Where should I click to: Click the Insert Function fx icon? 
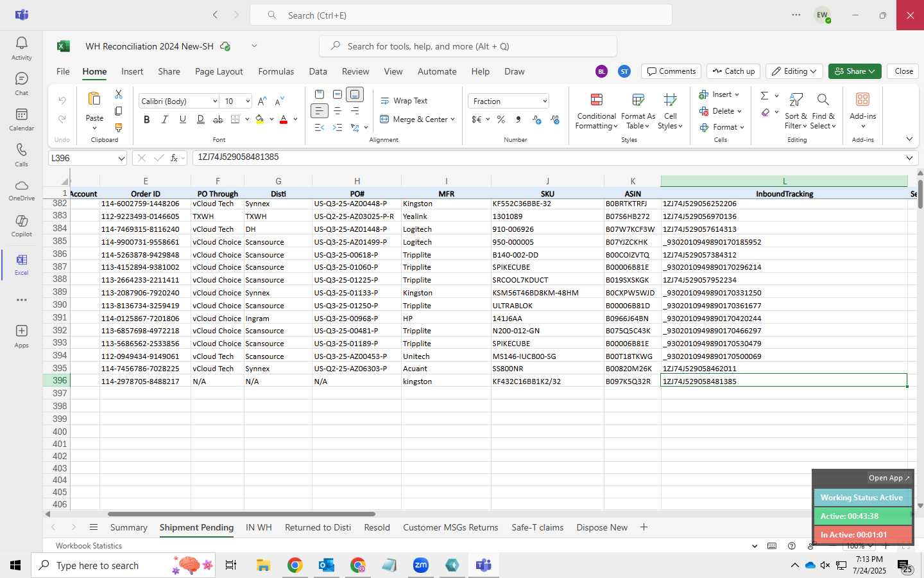174,158
